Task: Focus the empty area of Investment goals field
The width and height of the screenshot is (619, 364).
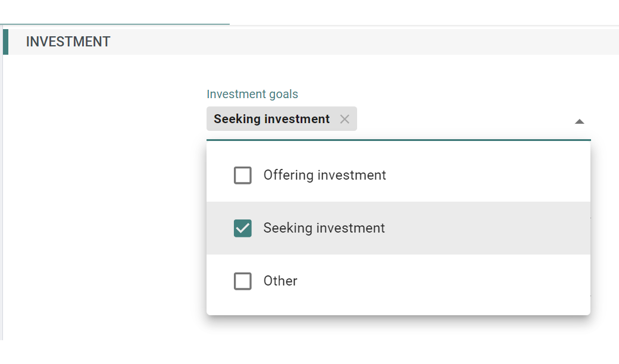Action: point(464,120)
